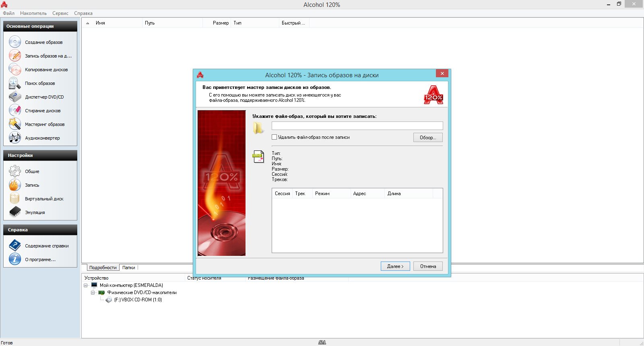The height and width of the screenshot is (346, 644).
Task: Switch to the Папки tab
Action: tap(129, 268)
